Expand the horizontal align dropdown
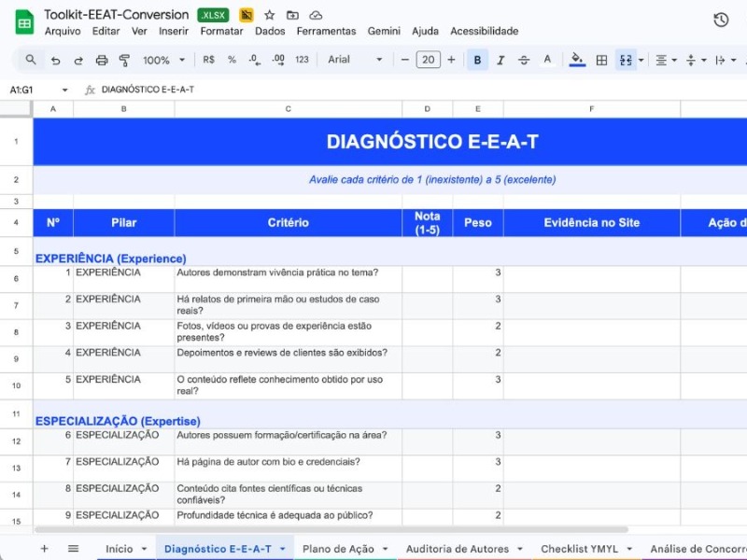Viewport: 747px width, 560px height. [672, 60]
